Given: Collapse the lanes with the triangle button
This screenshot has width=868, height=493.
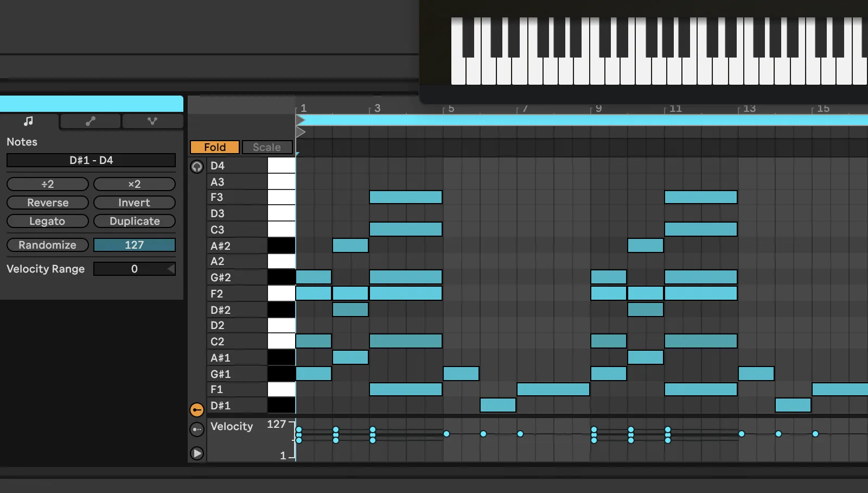Looking at the screenshot, I should [x=197, y=453].
